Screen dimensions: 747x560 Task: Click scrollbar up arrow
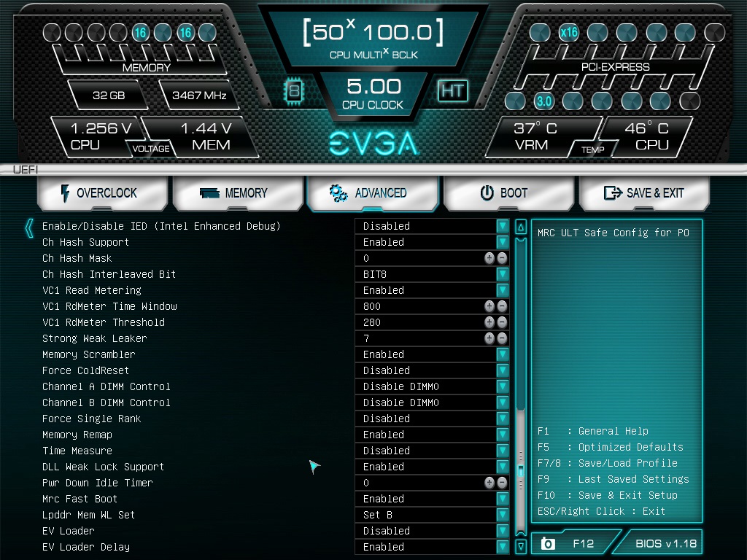521,227
